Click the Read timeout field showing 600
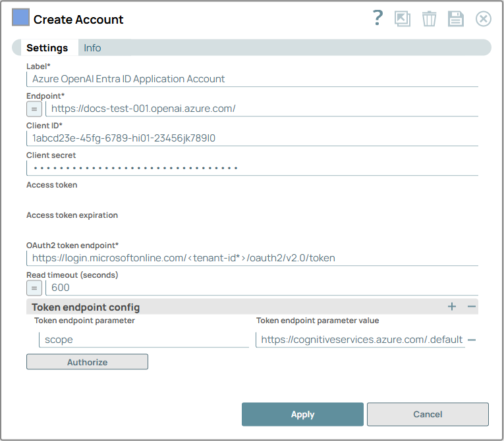Viewport: 504px width, 441px height. click(x=262, y=288)
